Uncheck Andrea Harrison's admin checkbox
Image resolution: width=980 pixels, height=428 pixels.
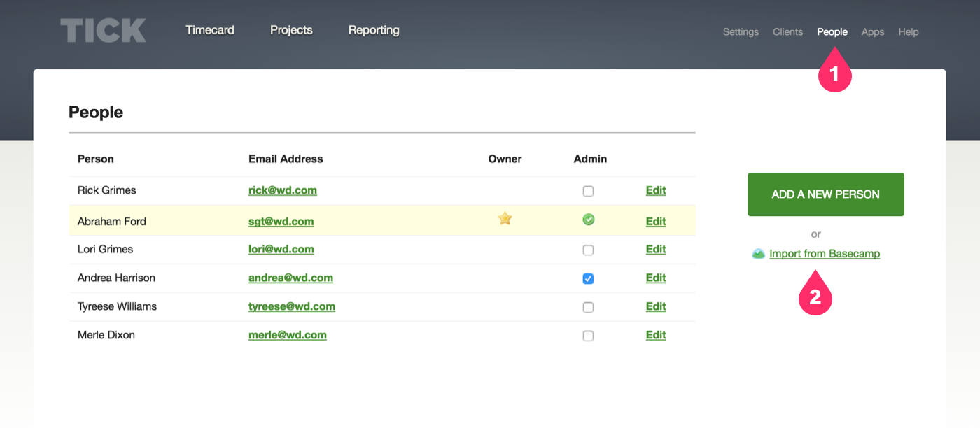click(588, 278)
